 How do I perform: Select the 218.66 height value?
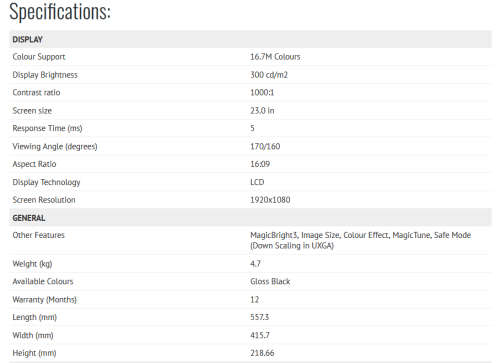click(x=262, y=353)
